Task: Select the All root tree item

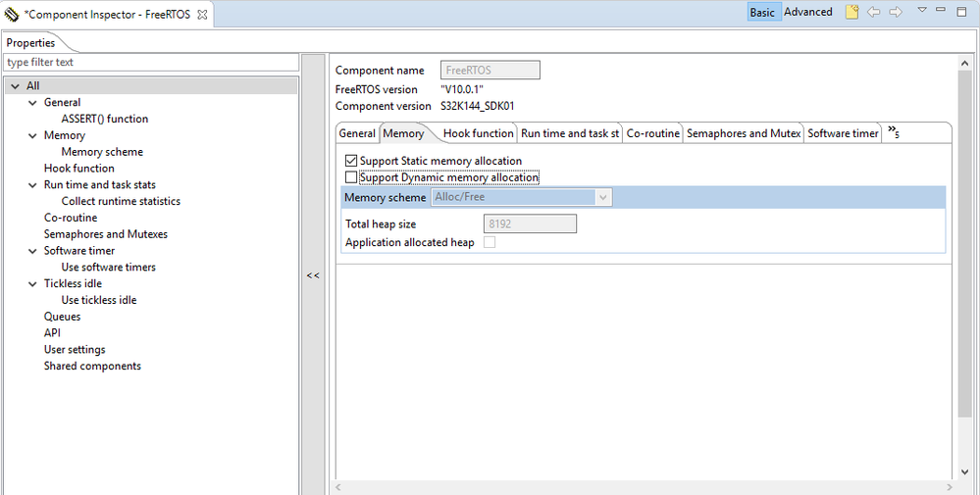Action: pyautogui.click(x=32, y=86)
